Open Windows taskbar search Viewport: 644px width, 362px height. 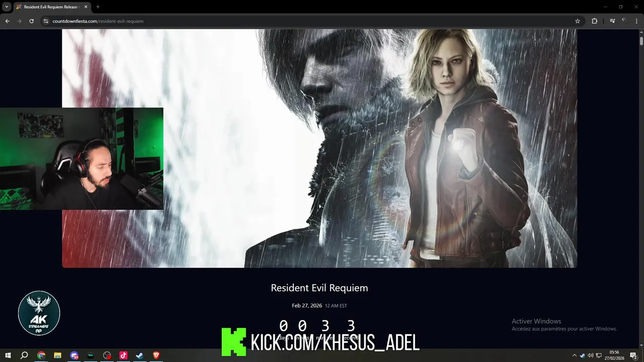(24, 355)
